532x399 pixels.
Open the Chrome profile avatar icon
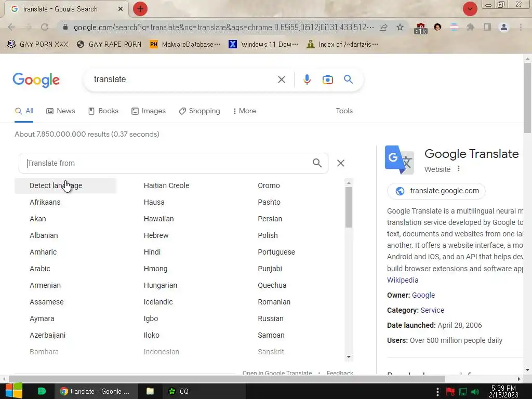pyautogui.click(x=504, y=27)
